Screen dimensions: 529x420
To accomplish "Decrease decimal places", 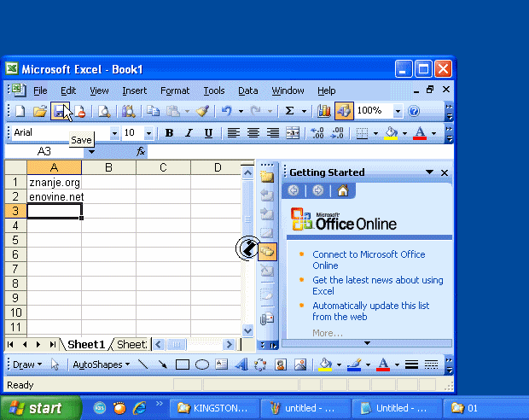I will pos(337,133).
